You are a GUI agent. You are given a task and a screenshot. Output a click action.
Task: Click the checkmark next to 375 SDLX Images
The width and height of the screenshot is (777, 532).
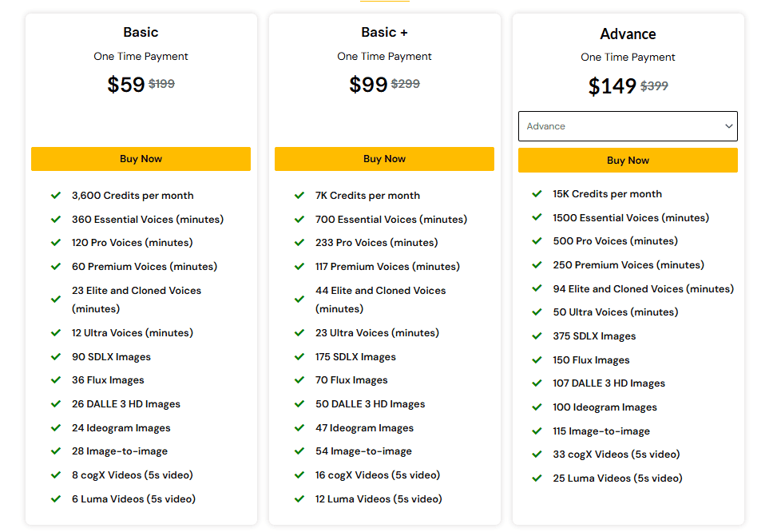537,335
